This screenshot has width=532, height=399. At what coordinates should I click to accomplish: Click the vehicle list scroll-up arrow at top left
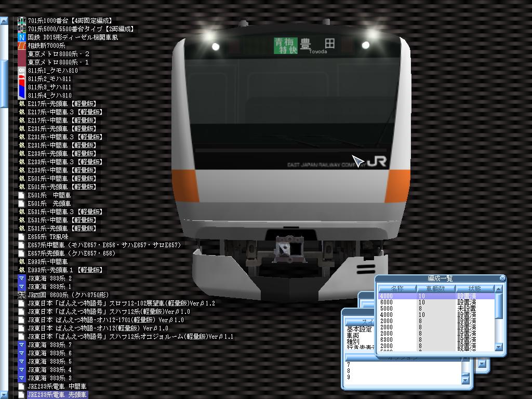click(4, 21)
